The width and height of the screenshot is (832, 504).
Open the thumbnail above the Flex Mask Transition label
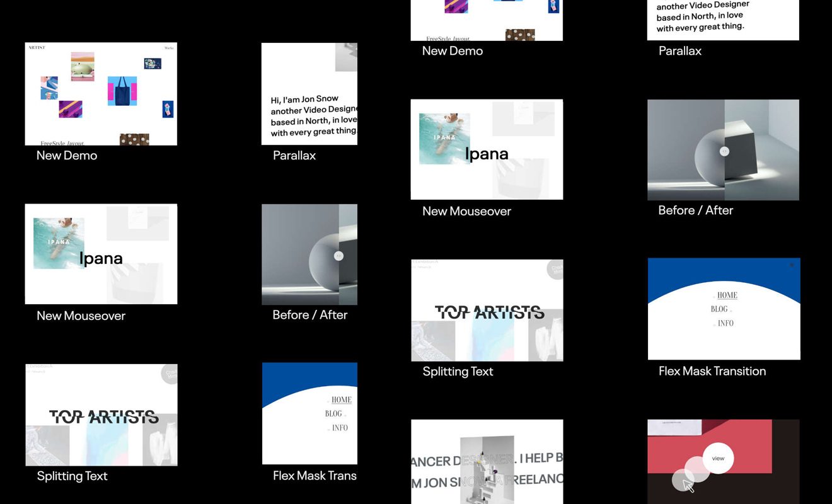click(724, 309)
